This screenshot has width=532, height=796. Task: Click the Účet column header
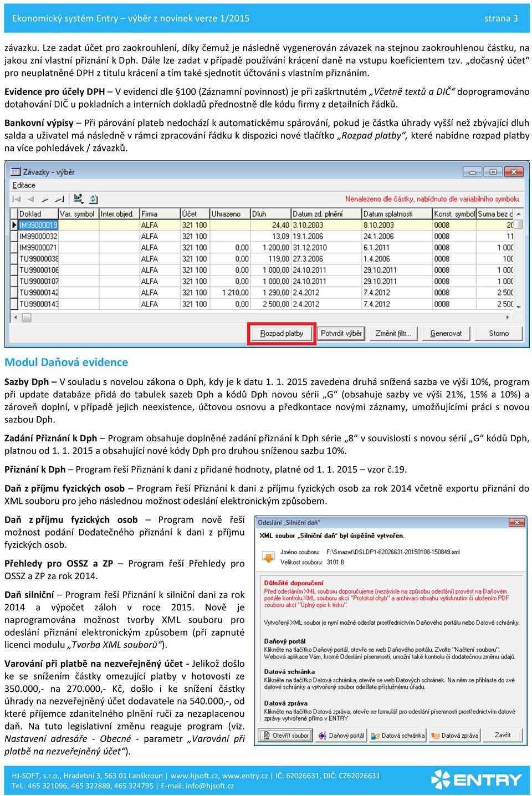194,213
